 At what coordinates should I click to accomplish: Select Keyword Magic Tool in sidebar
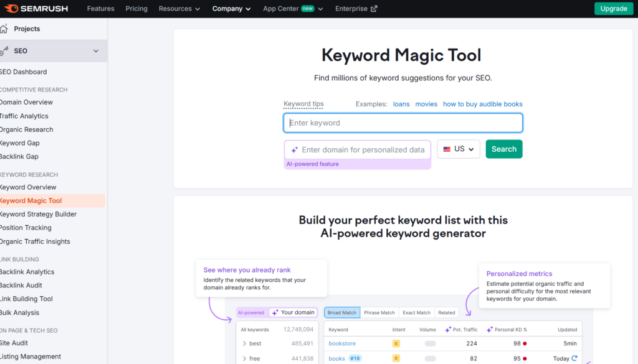click(x=52, y=201)
